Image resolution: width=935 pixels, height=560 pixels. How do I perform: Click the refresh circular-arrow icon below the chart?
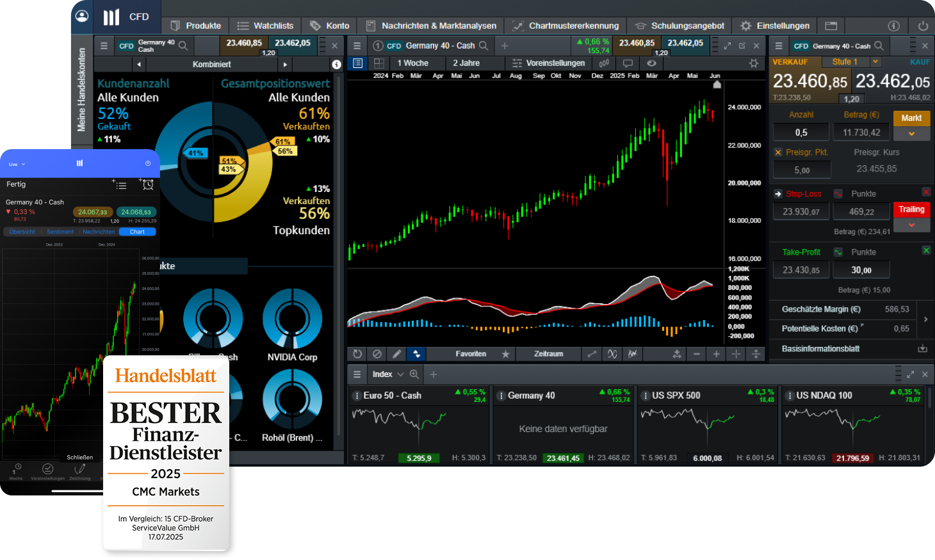click(357, 354)
